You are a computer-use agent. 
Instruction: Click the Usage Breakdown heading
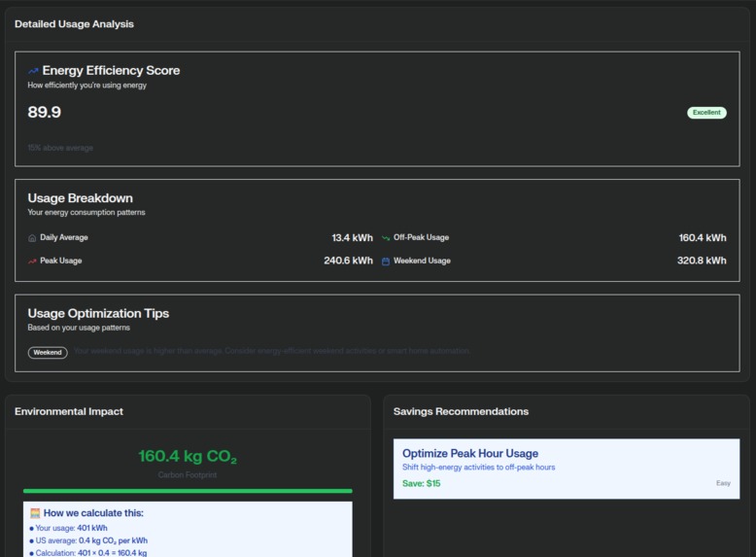pos(80,198)
